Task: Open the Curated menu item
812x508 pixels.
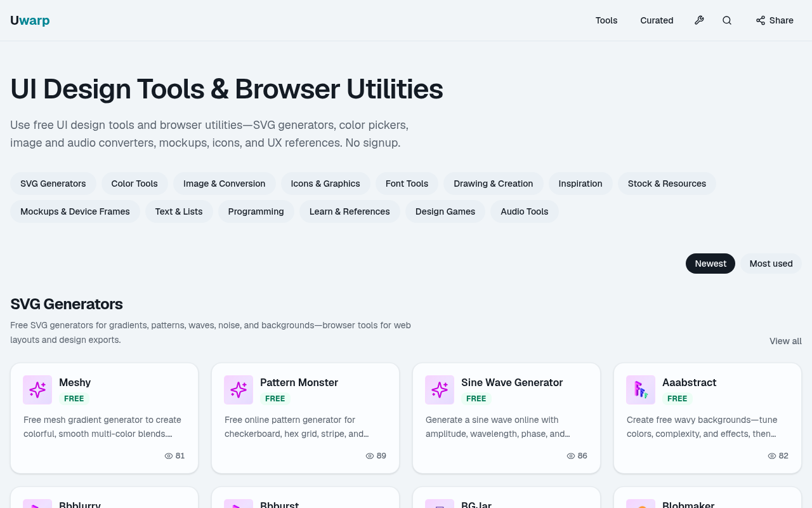Action: click(x=657, y=20)
